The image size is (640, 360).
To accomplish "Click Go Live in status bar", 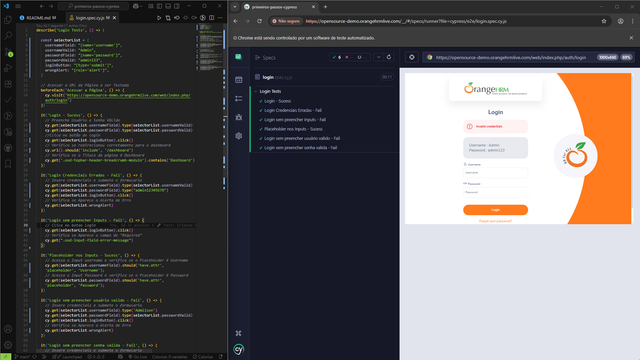I will (x=138, y=357).
